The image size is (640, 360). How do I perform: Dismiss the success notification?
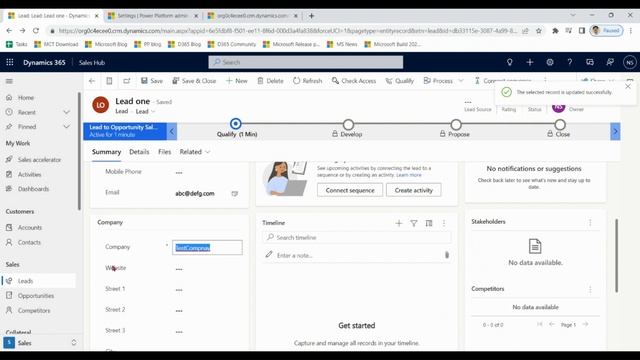coord(628,87)
